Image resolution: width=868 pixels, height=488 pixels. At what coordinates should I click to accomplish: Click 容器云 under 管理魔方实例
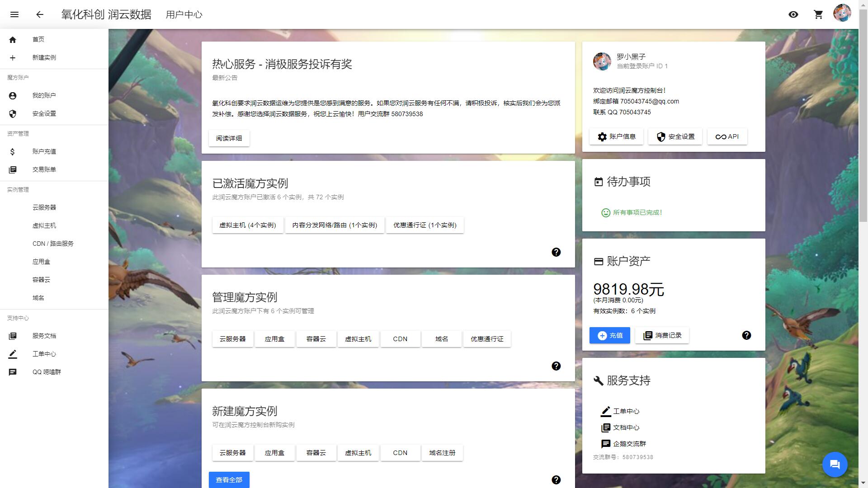pos(316,339)
